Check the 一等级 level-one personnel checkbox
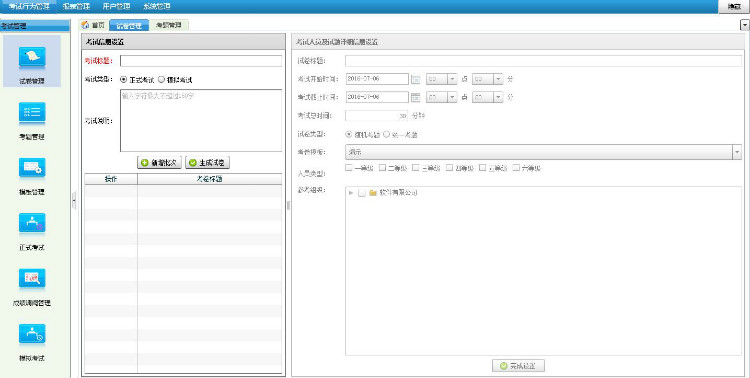This screenshot has height=378, width=750. coord(349,168)
